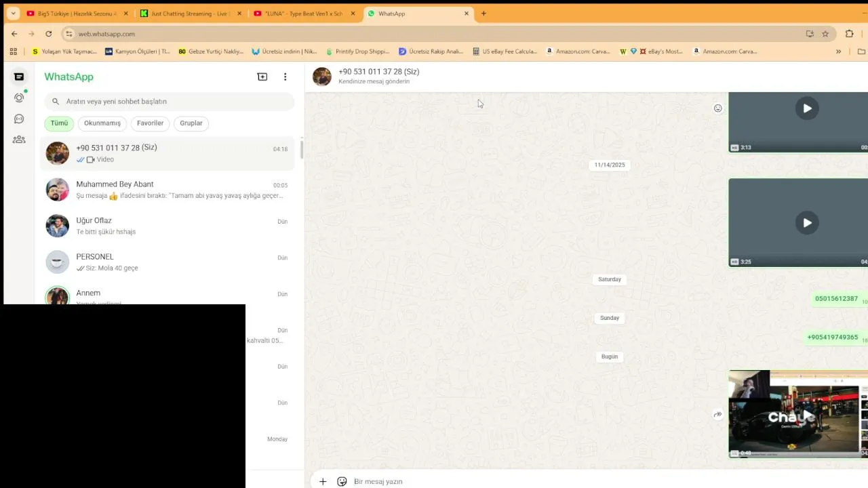Screen dimensions: 868x488
Task: Switch to the 'LUNA - Type Beat' tab
Action: tap(304, 14)
